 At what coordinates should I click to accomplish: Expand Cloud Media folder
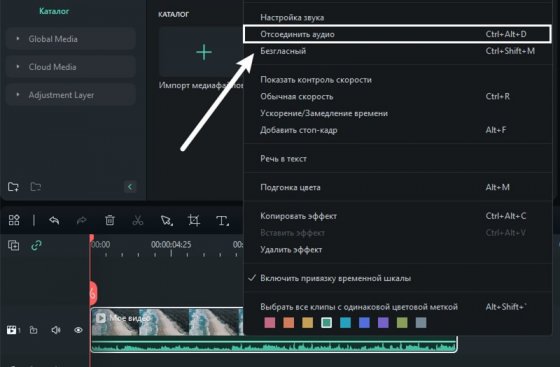[x=71, y=67]
